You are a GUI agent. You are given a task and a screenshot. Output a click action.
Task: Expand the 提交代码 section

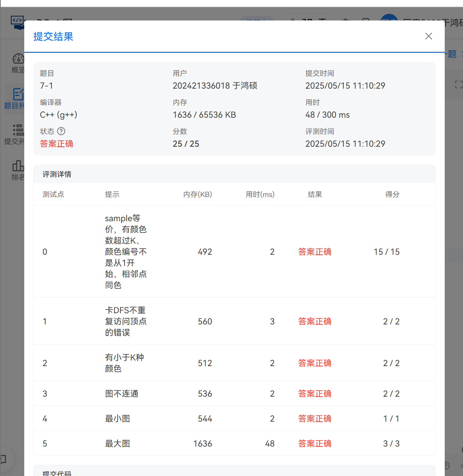click(x=57, y=473)
